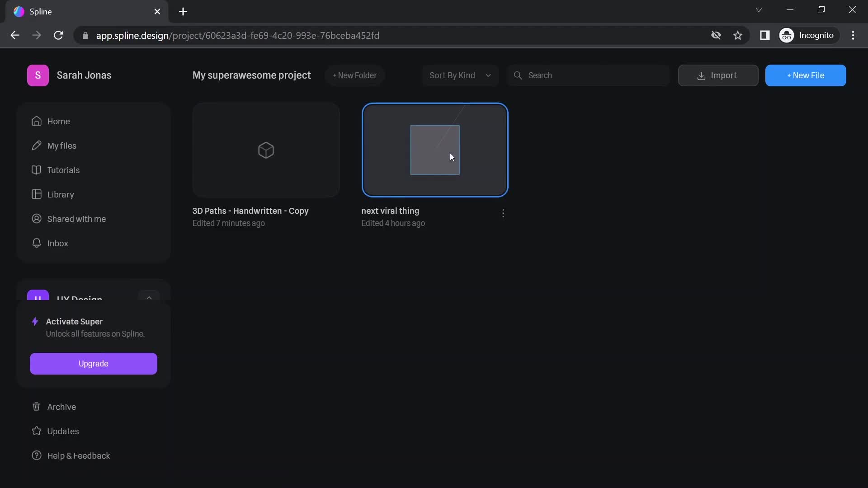Open the three-dot menu for next viral thing
Viewport: 868px width, 488px height.
[503, 213]
